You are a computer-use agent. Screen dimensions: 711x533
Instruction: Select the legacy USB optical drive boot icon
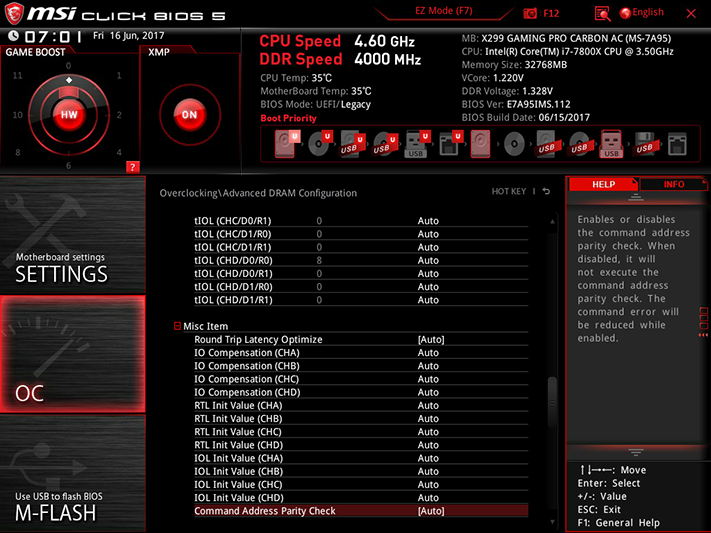pos(579,144)
